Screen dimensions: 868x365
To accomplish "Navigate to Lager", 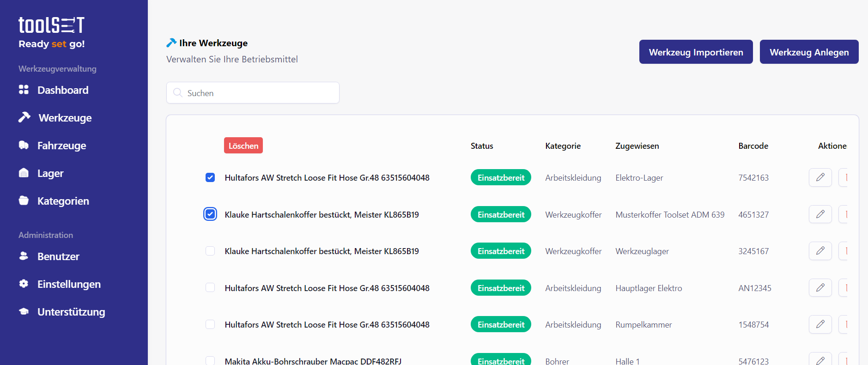I will point(50,173).
